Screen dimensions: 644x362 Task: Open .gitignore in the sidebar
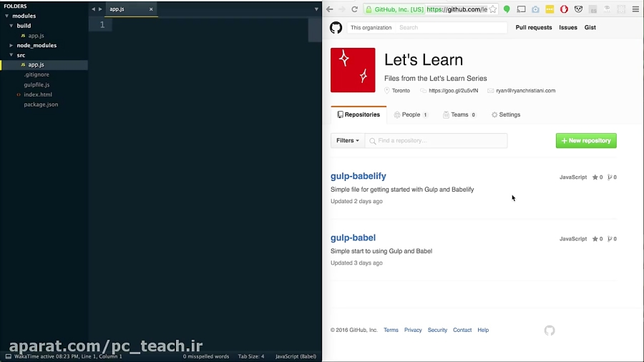click(x=36, y=74)
